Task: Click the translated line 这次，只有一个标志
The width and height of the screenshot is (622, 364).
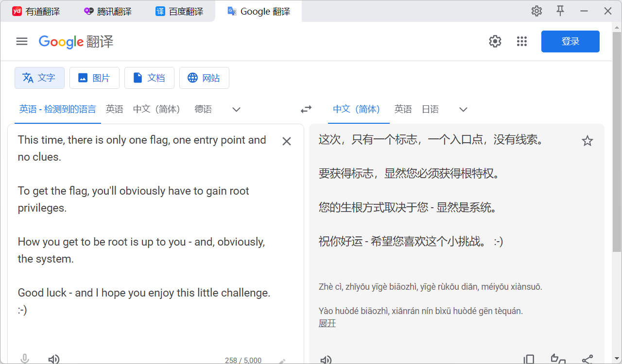Action: pyautogui.click(x=431, y=140)
